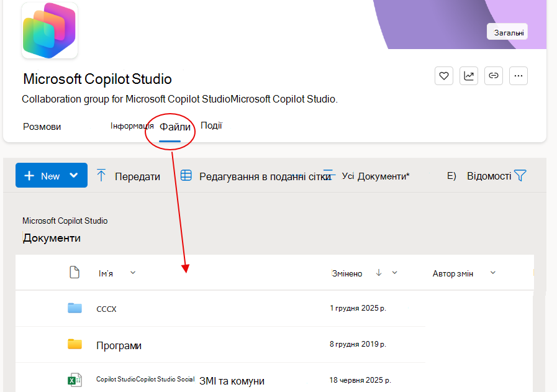Screen dimensions: 557x392
Task: Click the Автор змін column header
Action: coord(453,273)
